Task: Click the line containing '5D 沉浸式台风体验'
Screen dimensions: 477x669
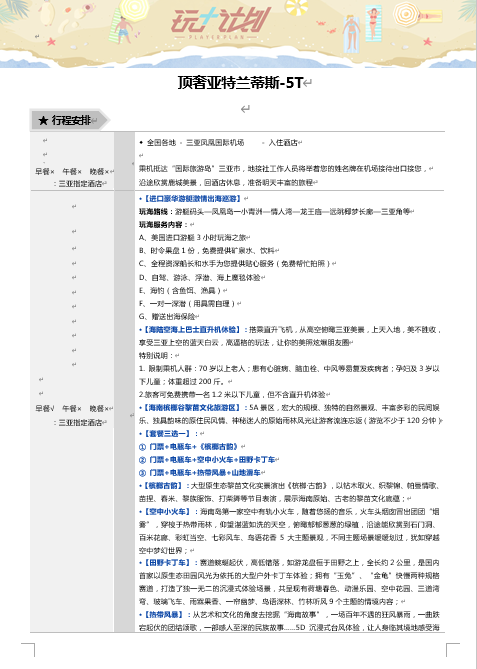Action: (289, 628)
